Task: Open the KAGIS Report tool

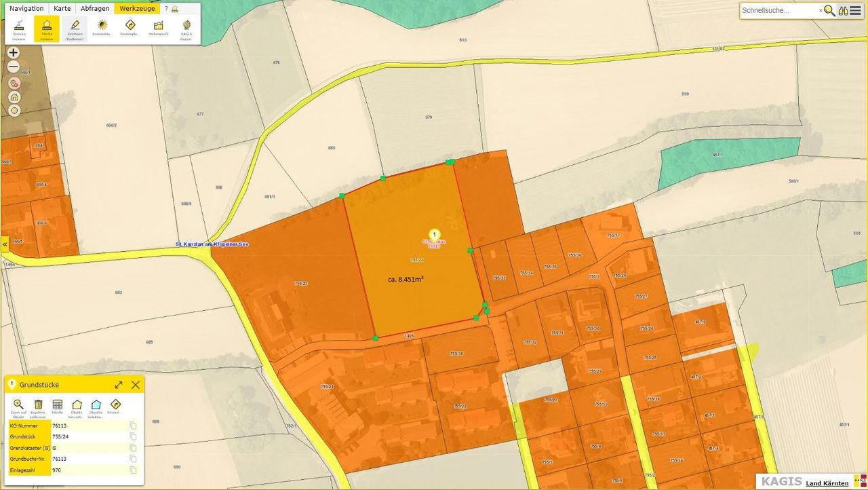Action: tap(186, 29)
